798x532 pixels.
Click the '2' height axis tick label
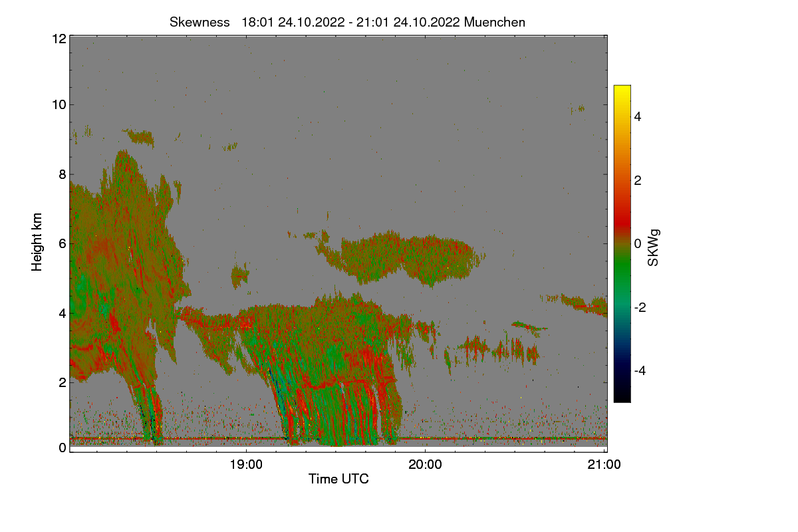pos(63,382)
